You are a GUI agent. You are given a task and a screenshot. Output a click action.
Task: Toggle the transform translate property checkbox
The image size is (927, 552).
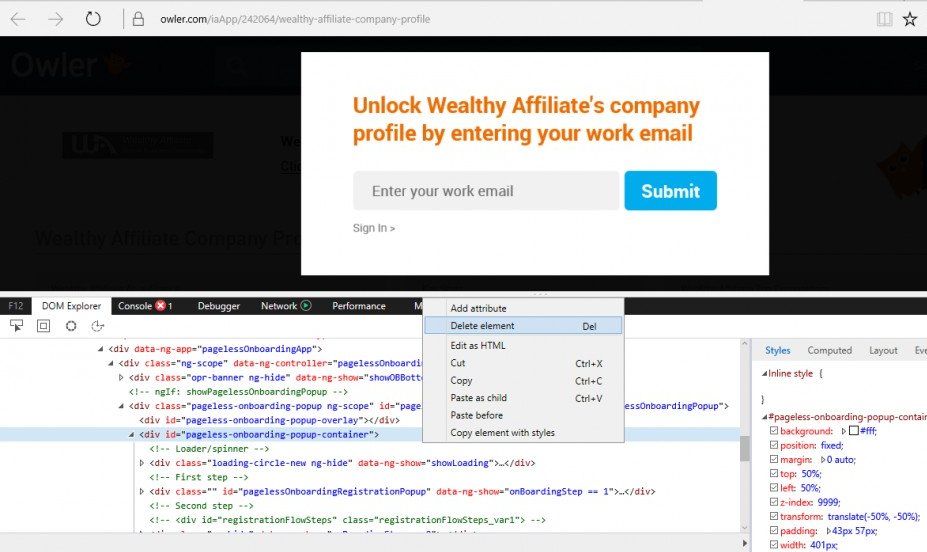774,516
